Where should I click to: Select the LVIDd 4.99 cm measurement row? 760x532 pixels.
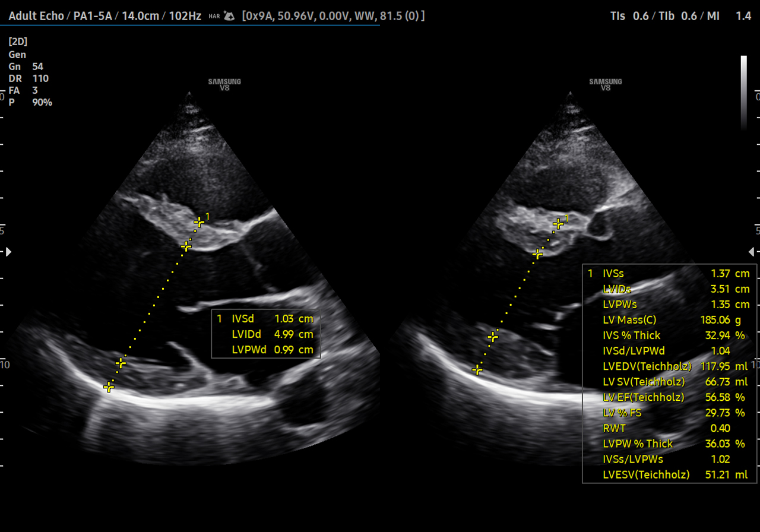[272, 334]
